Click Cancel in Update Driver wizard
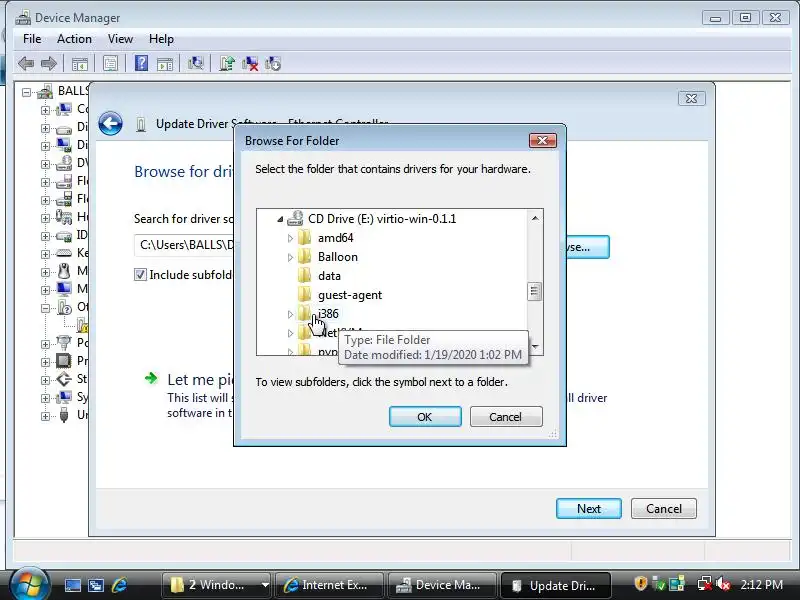This screenshot has height=600, width=800. [x=664, y=509]
